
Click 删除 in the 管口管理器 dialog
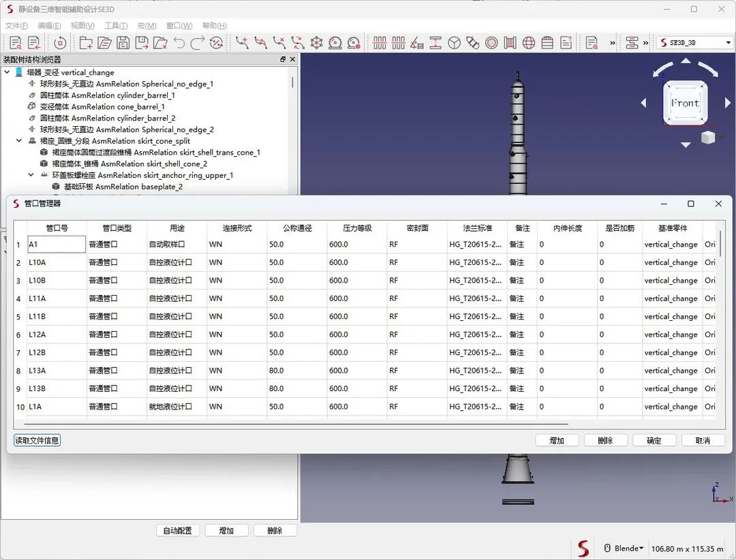606,440
